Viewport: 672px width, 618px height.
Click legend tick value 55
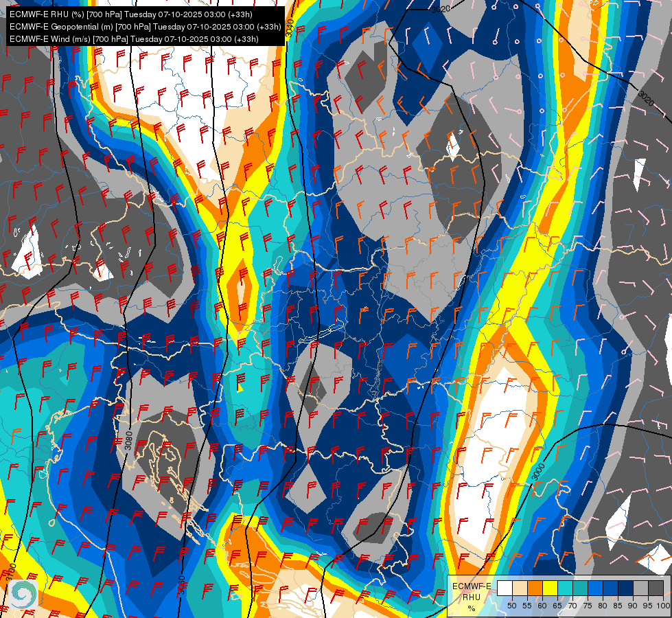526,606
